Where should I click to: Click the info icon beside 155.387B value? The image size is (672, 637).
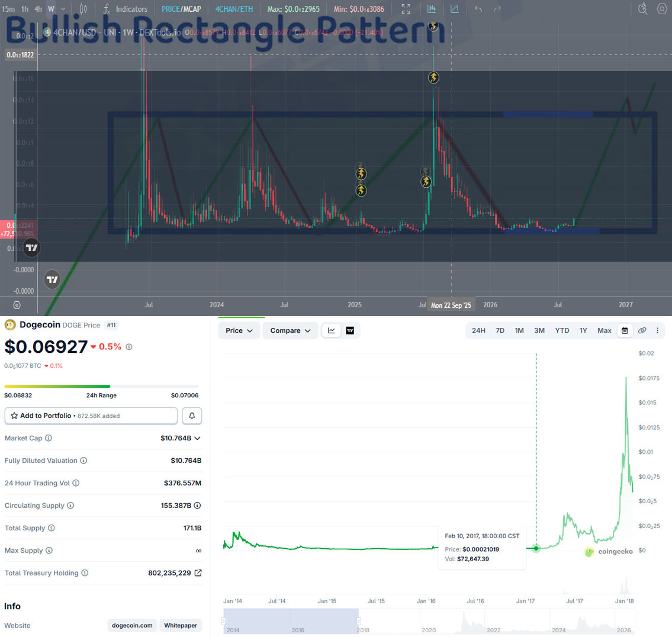click(x=197, y=506)
